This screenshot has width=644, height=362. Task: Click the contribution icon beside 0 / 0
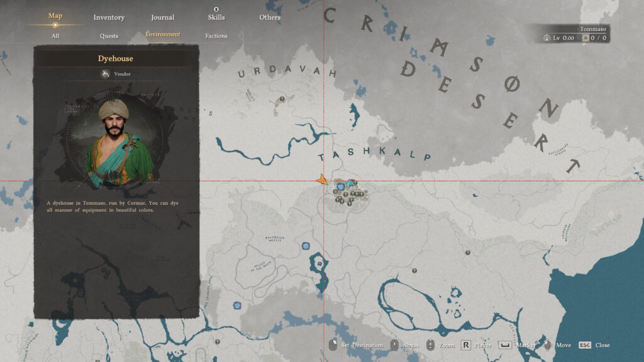[x=586, y=38]
